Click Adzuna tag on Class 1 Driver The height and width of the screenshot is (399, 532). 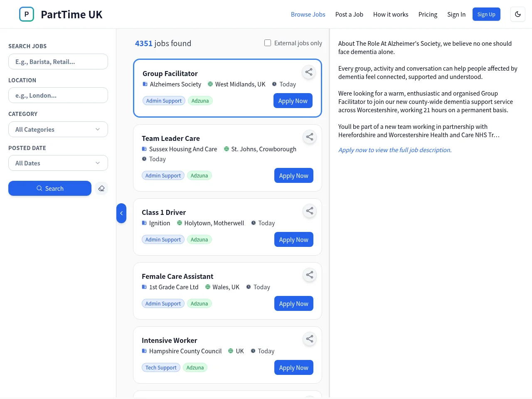pos(199,239)
